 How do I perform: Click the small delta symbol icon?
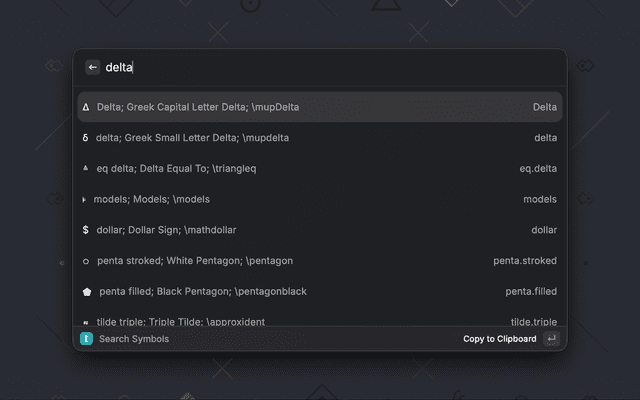(85, 138)
